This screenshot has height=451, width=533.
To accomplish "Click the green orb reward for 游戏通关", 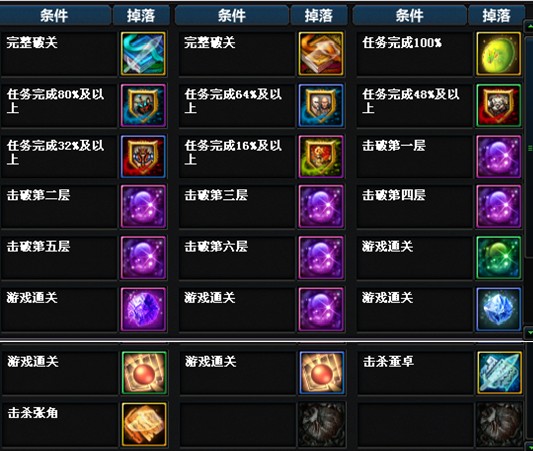I will tap(499, 258).
